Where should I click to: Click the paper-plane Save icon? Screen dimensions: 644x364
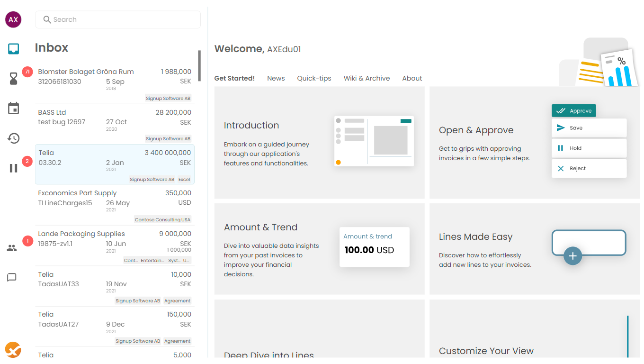point(561,128)
